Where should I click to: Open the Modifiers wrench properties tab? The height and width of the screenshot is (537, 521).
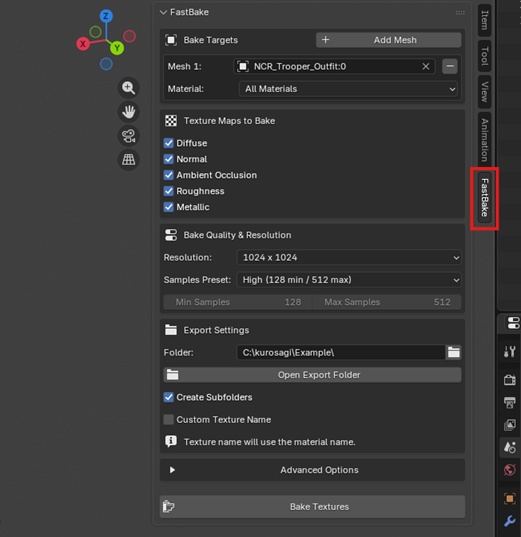click(x=509, y=521)
